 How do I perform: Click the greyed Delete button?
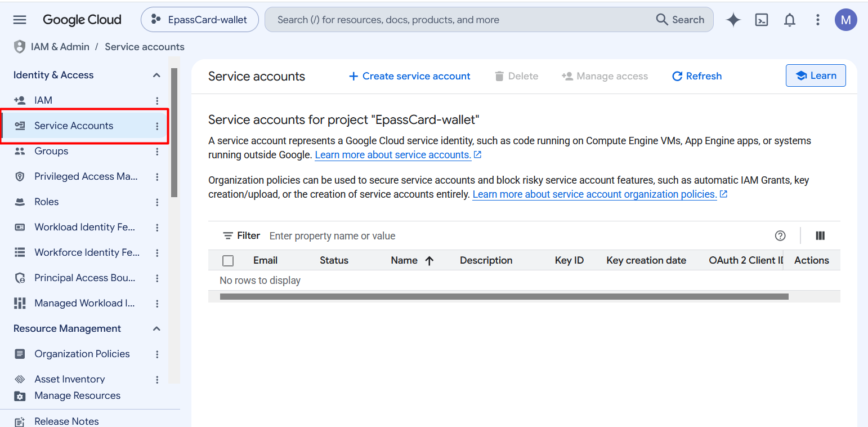[516, 76]
